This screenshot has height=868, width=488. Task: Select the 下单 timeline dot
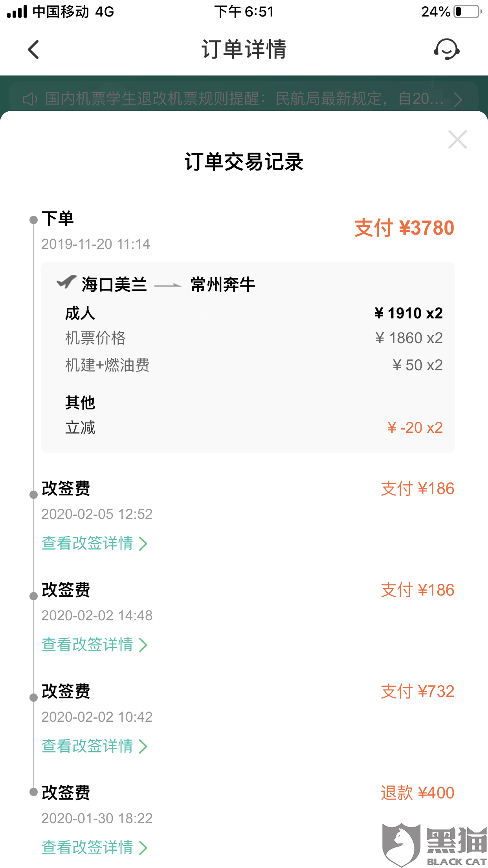[x=34, y=220]
